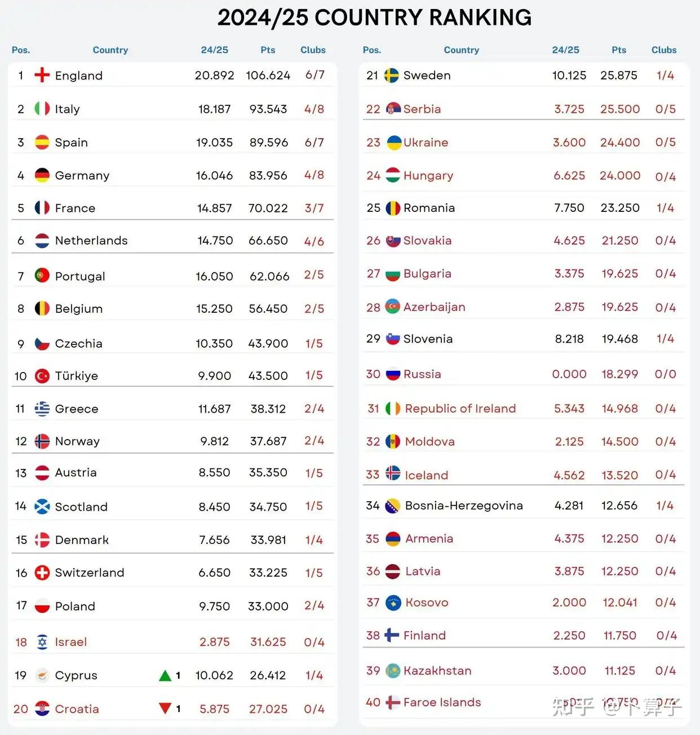Click the England flag icon
The image size is (700, 735).
coord(42,76)
